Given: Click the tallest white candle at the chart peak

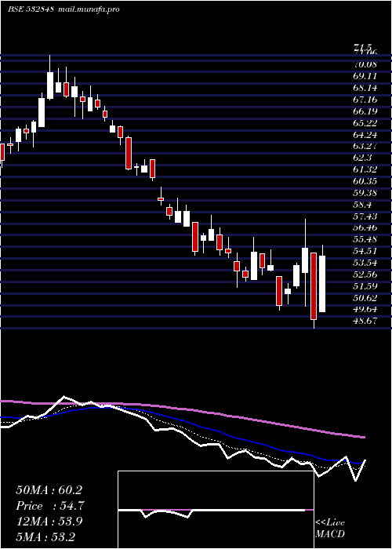Looking at the screenshot, I should click(50, 85).
